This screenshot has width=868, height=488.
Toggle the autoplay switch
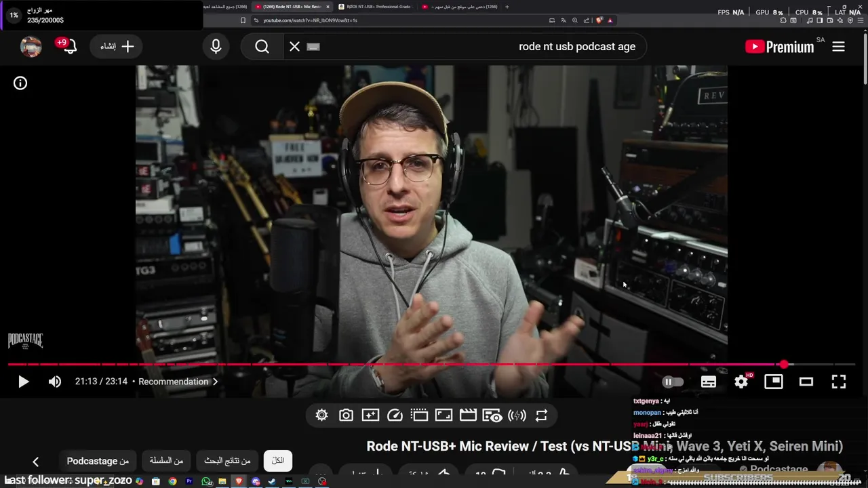tap(673, 382)
